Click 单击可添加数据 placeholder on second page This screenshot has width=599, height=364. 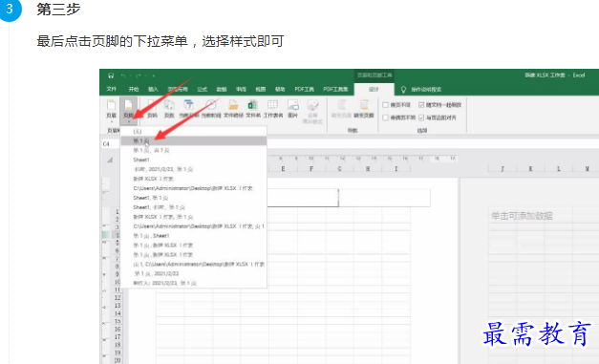pyautogui.click(x=522, y=216)
